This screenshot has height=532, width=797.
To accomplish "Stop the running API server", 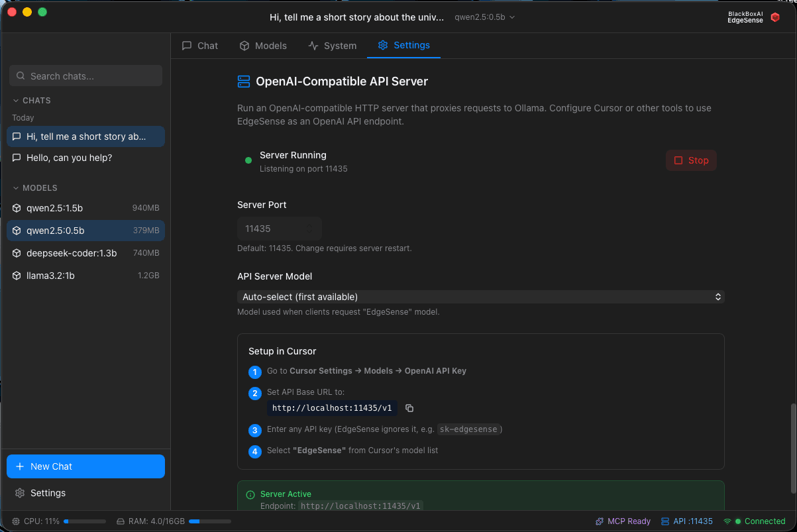I will tap(691, 160).
